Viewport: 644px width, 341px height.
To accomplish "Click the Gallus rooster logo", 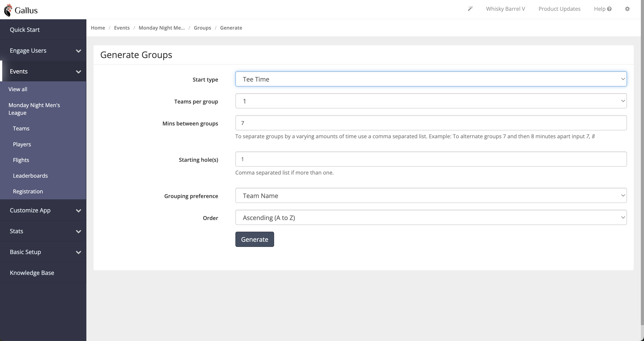I will pos(21,10).
